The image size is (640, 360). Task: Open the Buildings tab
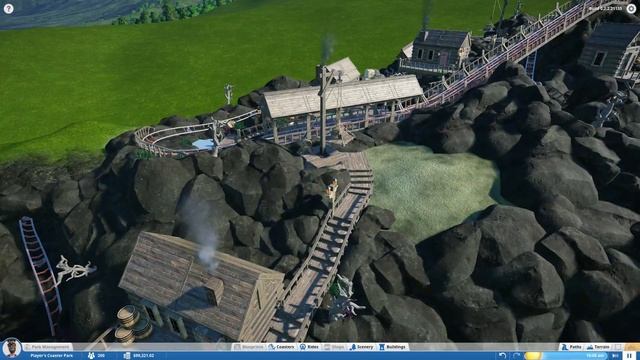(393, 347)
